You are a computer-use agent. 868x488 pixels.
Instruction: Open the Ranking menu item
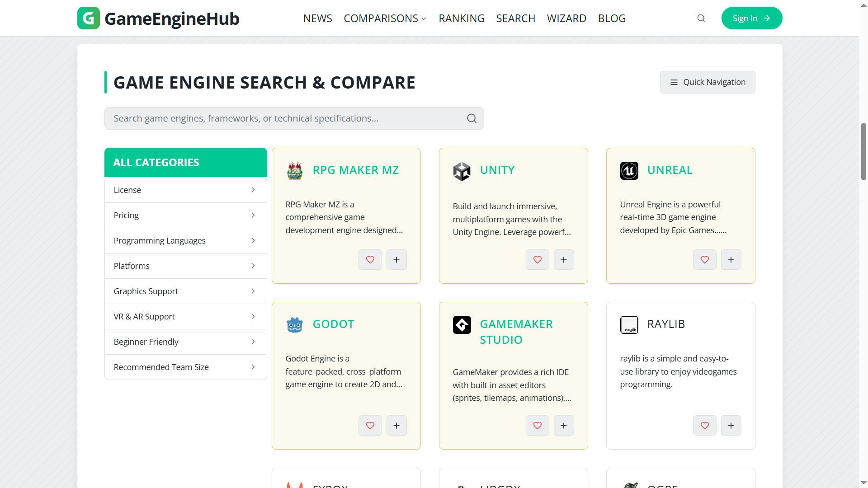pyautogui.click(x=461, y=18)
